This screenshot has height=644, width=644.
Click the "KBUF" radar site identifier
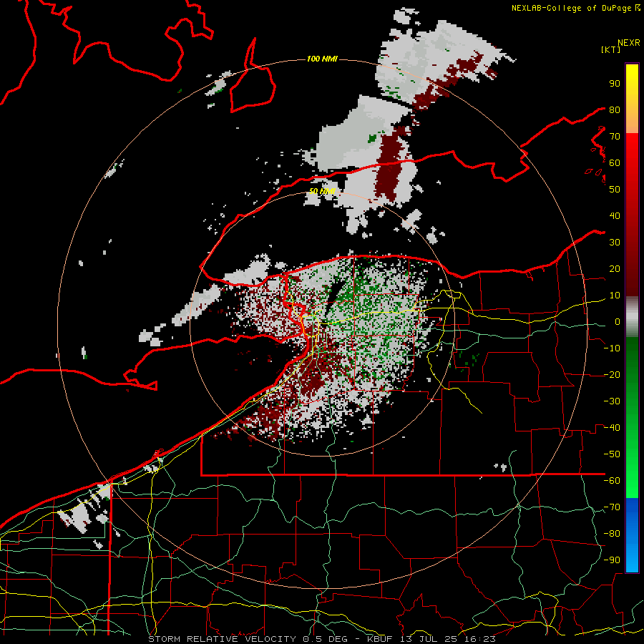[x=380, y=639]
